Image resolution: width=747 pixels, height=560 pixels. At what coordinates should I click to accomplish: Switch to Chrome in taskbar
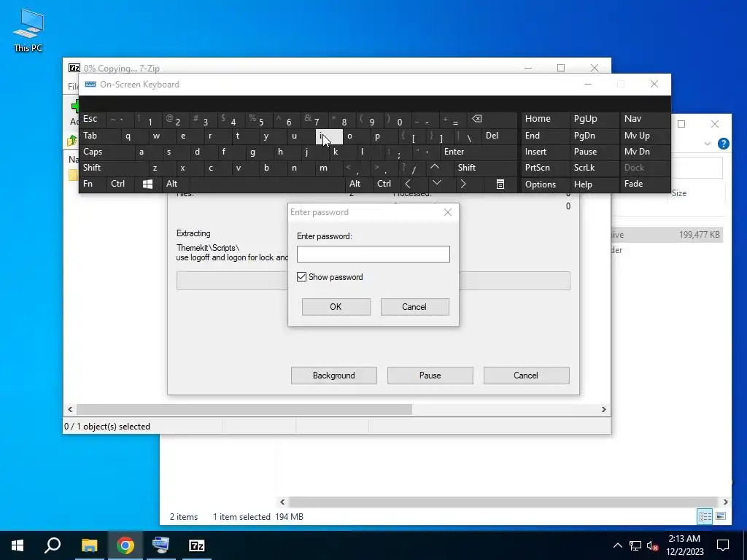(x=125, y=545)
